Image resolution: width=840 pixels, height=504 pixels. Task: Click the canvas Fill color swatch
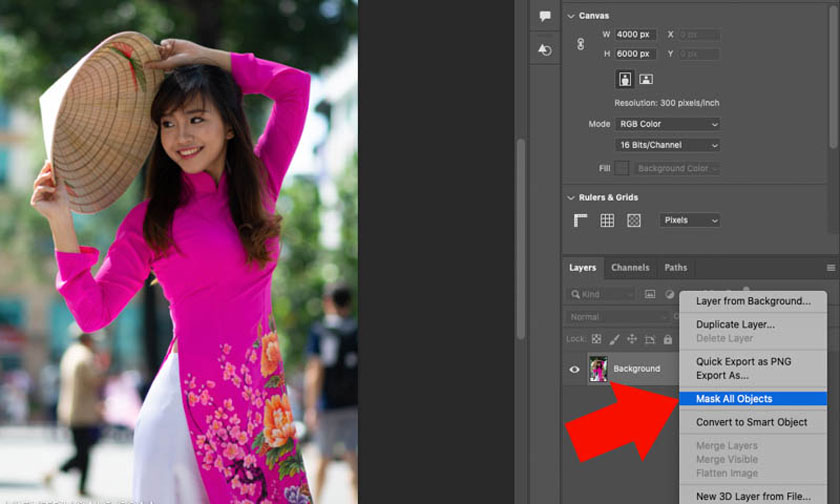coord(622,168)
